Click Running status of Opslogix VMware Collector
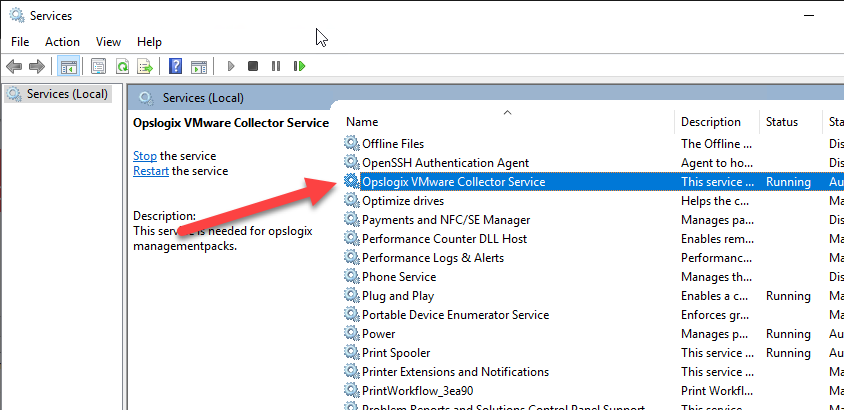 tap(788, 182)
